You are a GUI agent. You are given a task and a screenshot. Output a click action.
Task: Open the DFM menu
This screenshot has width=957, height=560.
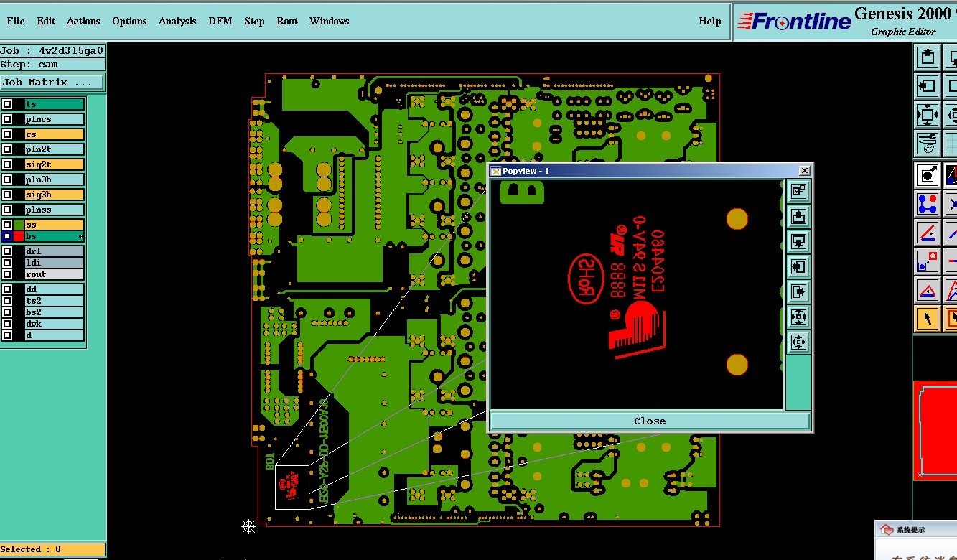click(x=220, y=21)
